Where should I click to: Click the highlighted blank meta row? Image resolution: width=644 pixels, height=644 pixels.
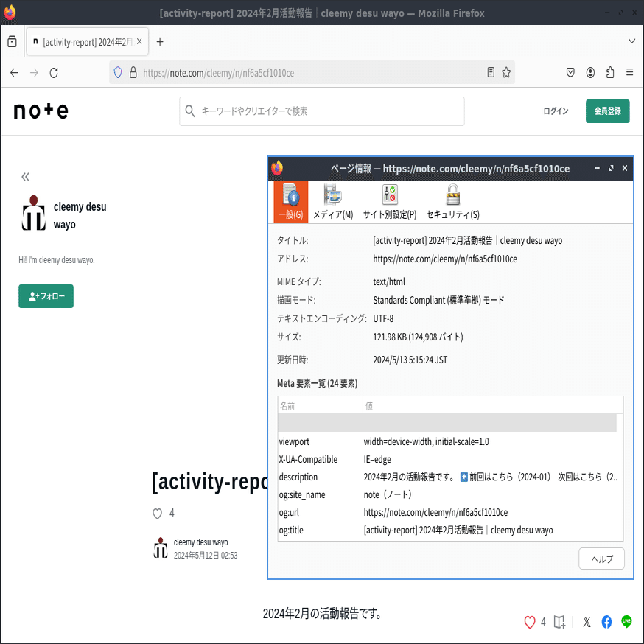tap(447, 423)
